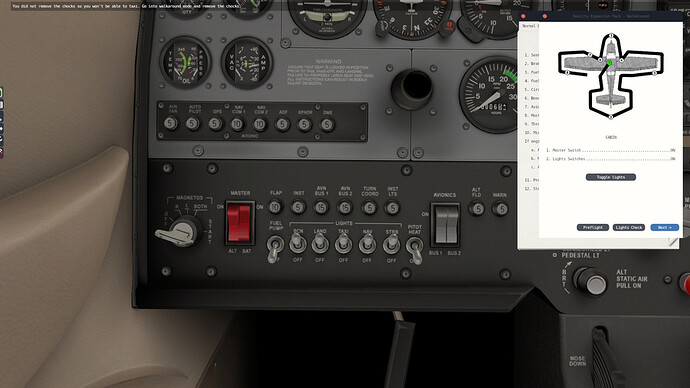Open the Preflight walkaround section

(593, 227)
